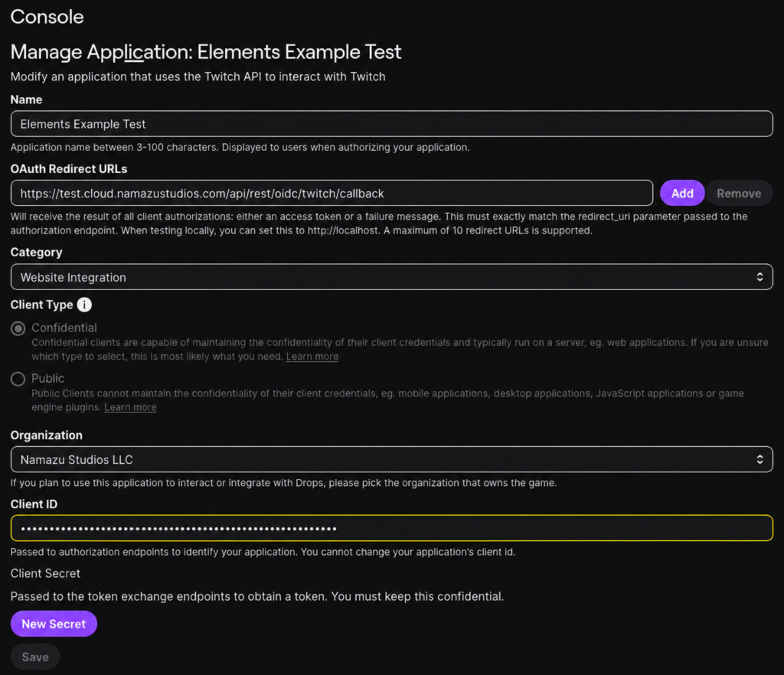Open the Namazu Studios LLC organization dropdown
This screenshot has height=675, width=784.
coord(391,459)
